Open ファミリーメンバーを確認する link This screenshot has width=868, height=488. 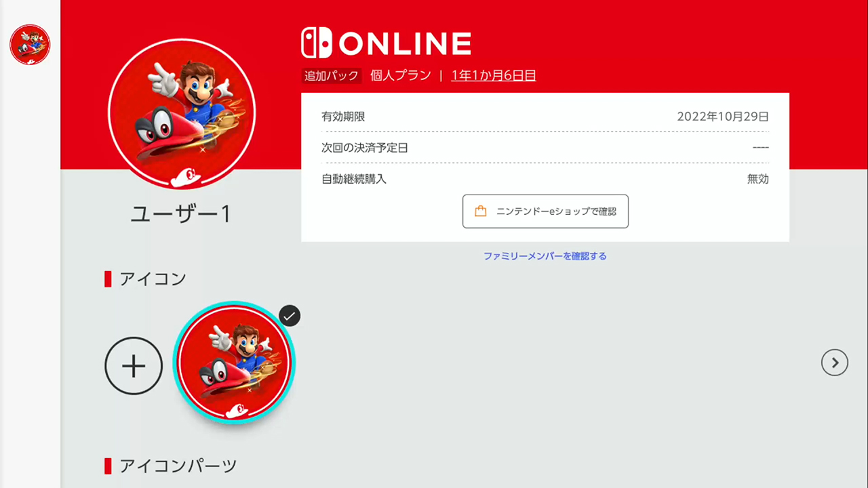click(545, 256)
